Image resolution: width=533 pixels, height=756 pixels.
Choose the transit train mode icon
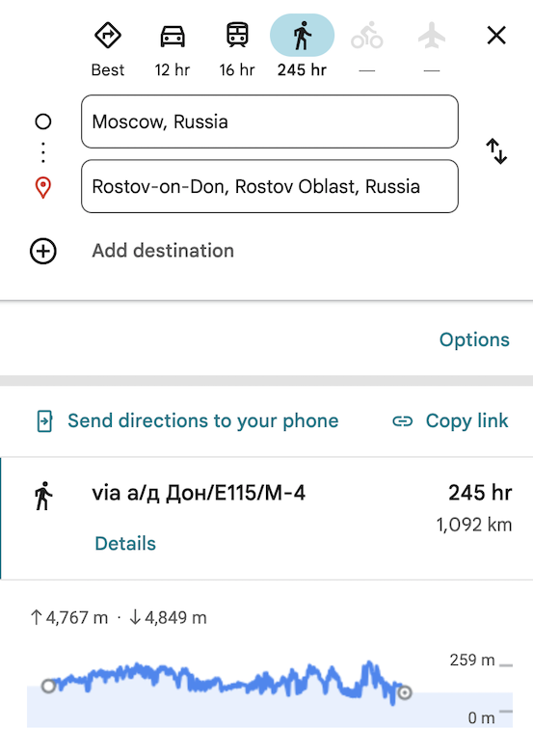pos(237,35)
